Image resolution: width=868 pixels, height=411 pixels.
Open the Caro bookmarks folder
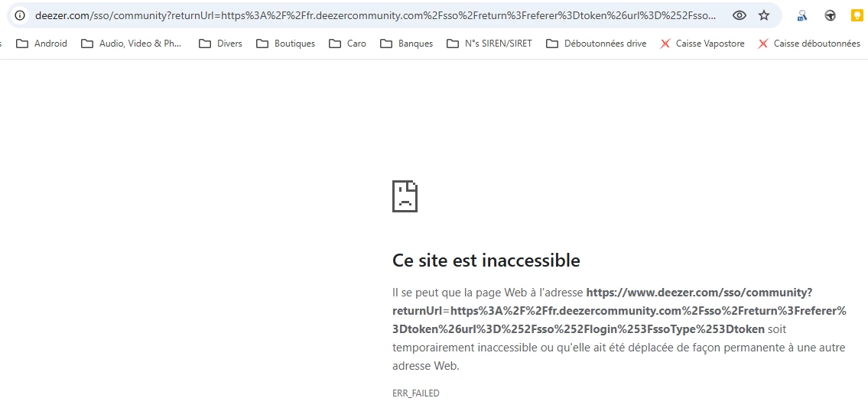[x=347, y=43]
